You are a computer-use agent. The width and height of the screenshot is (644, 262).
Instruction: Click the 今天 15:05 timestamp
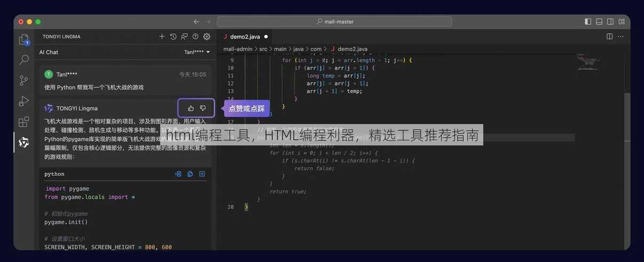[x=192, y=74]
